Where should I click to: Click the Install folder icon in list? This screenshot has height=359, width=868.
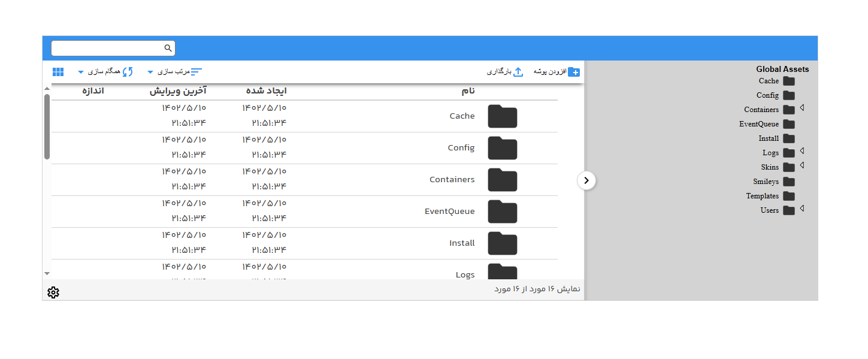coord(502,243)
